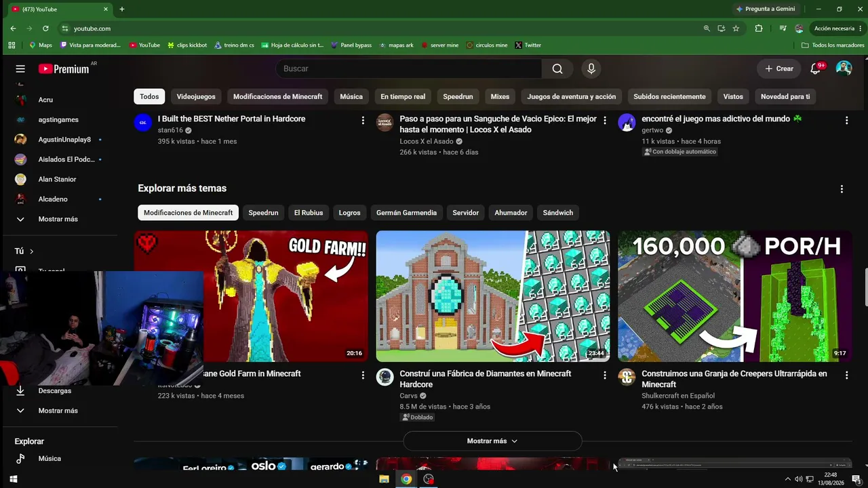Screen dimensions: 868x488
Task: Select the En tiempo real filter chip
Action: click(403, 96)
